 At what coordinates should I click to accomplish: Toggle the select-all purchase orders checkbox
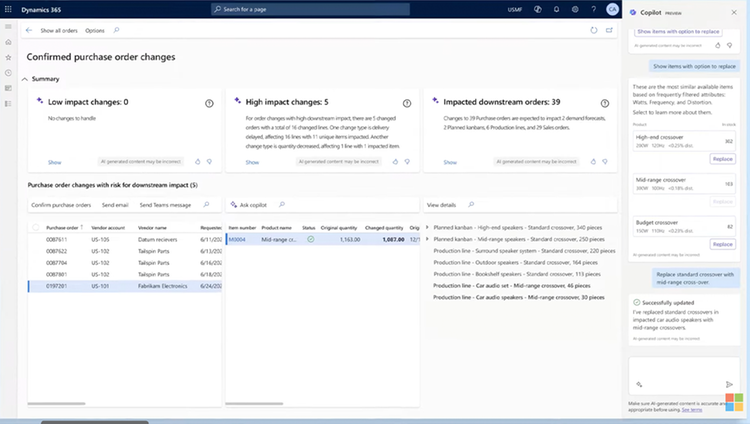36,227
